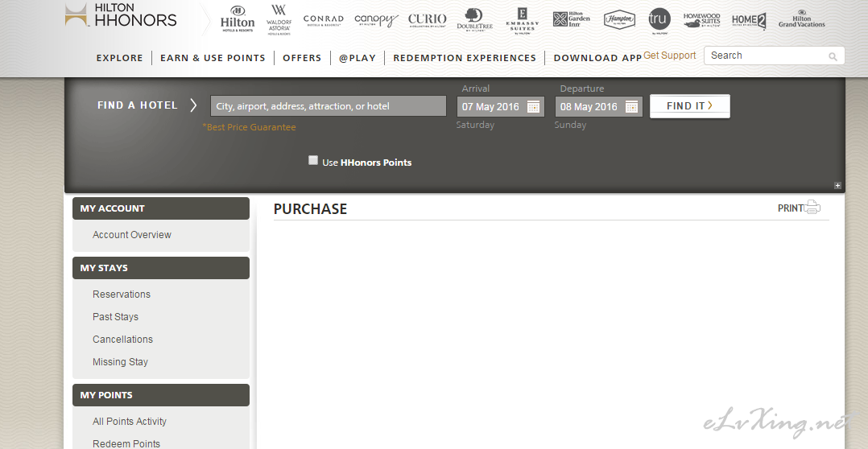868x449 pixels.
Task: Click the PURCHASE page heading
Action: point(310,209)
